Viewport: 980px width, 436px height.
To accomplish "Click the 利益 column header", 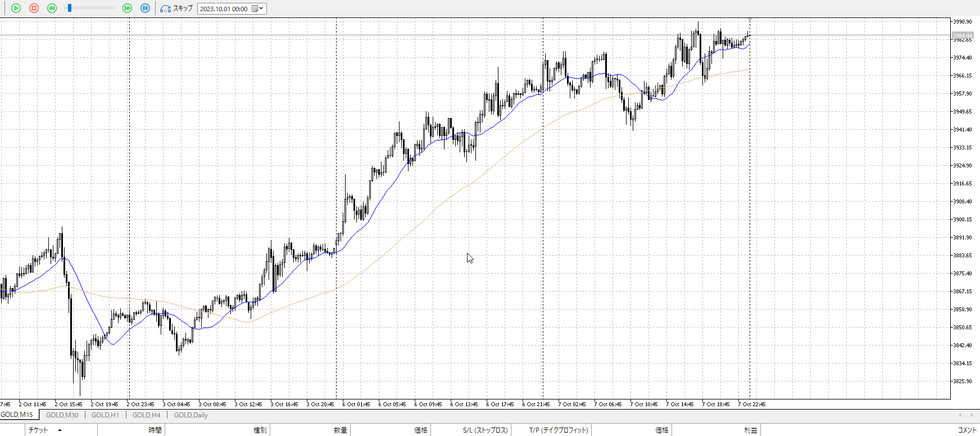I will (750, 430).
